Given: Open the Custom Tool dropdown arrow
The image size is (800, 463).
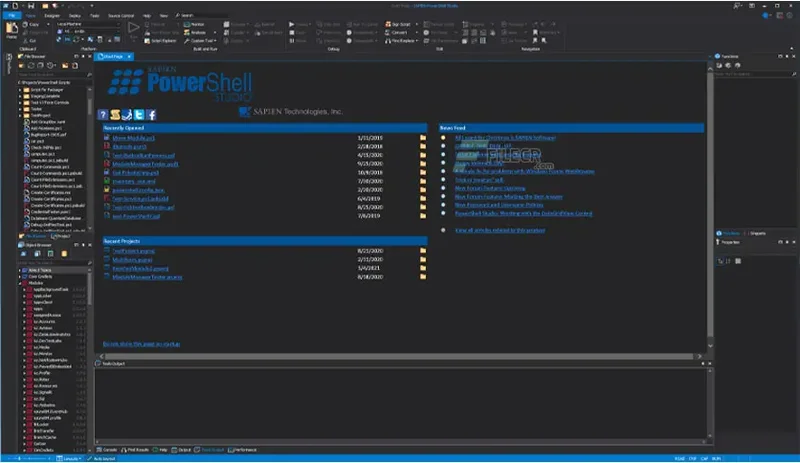Looking at the screenshot, I should pos(215,40).
